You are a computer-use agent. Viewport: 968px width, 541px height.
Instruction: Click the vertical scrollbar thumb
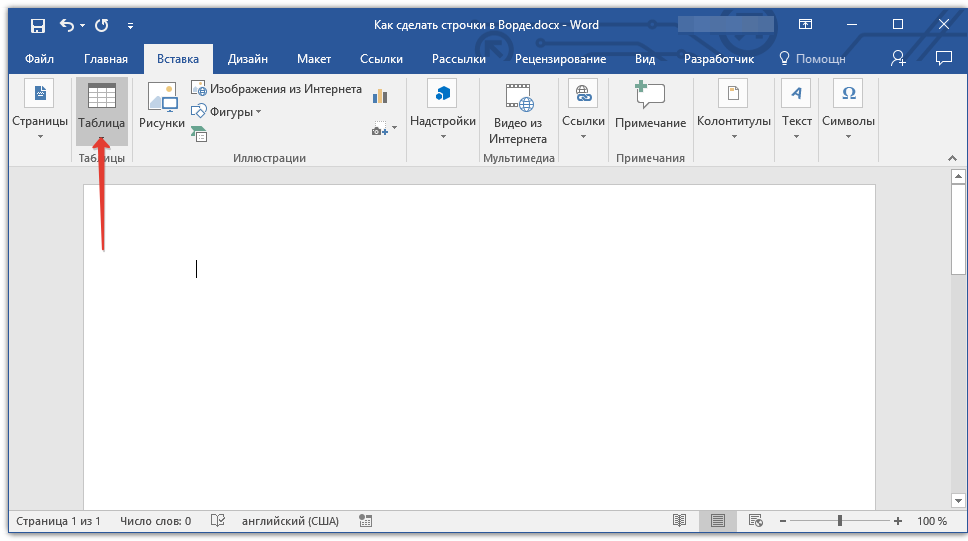958,229
